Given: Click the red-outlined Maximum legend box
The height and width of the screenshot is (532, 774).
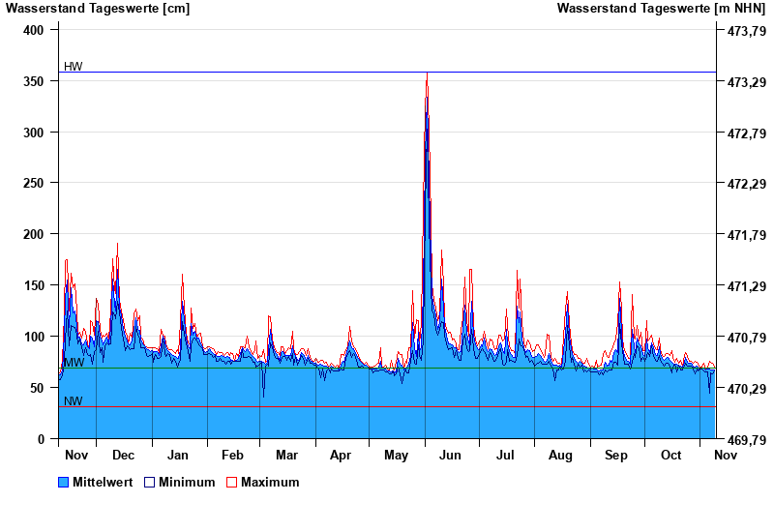Looking at the screenshot, I should coord(231,482).
